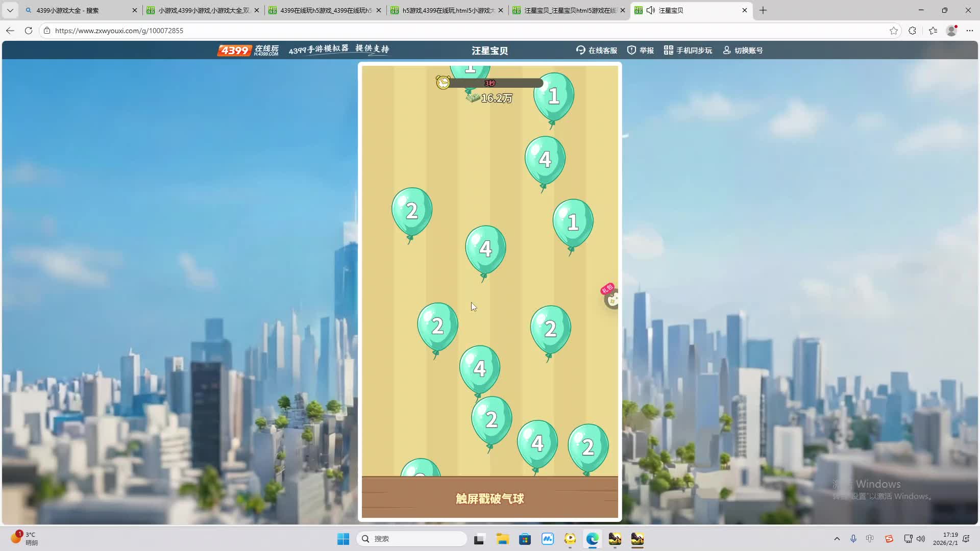Screen dimensions: 980x551
Task: Click the 触屏戳破气球 banner
Action: point(489,498)
